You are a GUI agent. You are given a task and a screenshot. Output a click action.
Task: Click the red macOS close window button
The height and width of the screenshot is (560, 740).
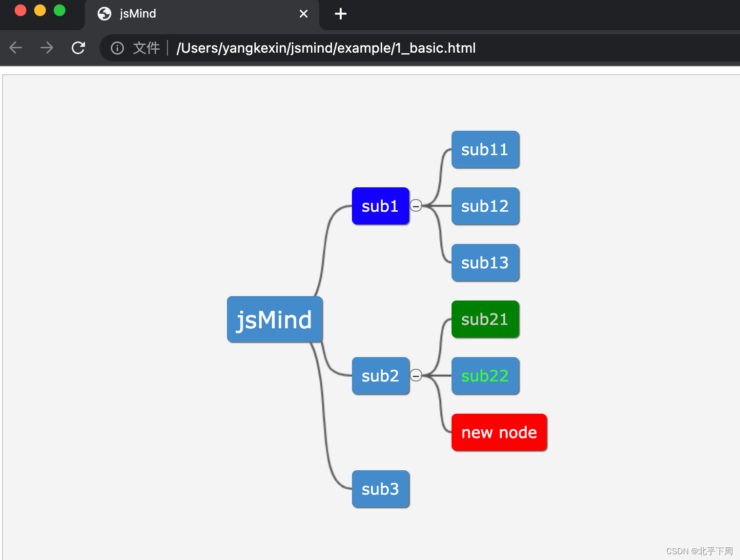click(x=21, y=10)
